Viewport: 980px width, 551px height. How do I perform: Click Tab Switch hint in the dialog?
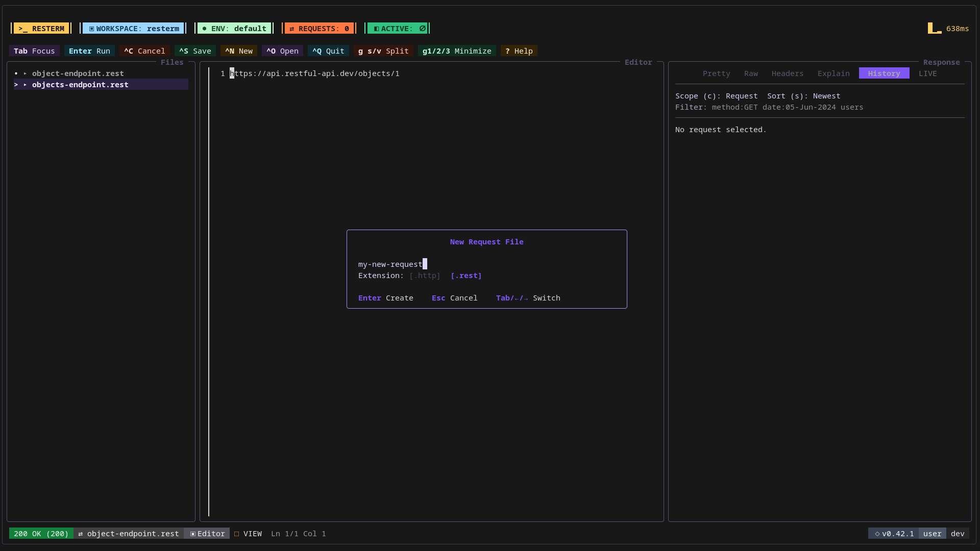click(x=528, y=298)
